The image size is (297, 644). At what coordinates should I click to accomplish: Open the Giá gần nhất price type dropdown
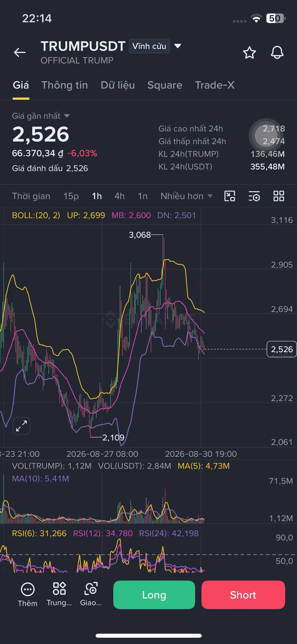41,116
